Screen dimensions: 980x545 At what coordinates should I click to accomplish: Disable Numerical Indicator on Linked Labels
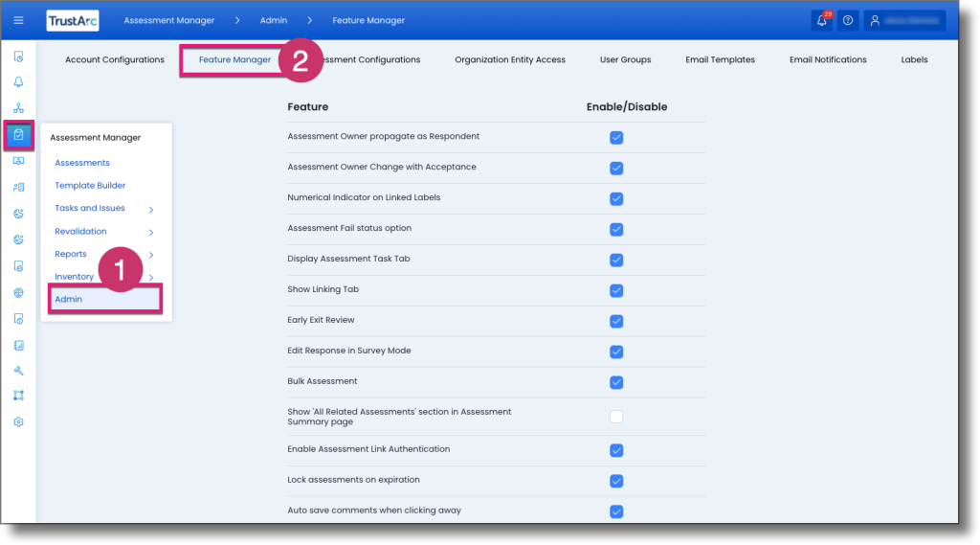coord(616,199)
